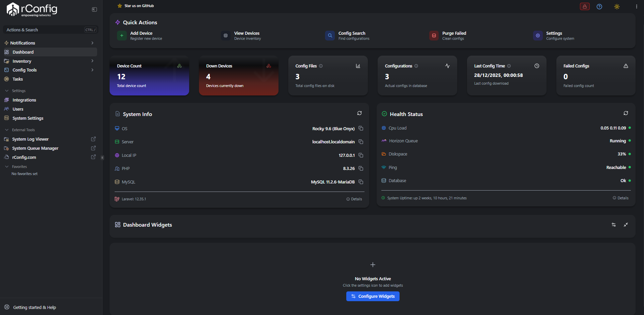
Task: Click the Config Search magnifier icon
Action: tap(330, 35)
